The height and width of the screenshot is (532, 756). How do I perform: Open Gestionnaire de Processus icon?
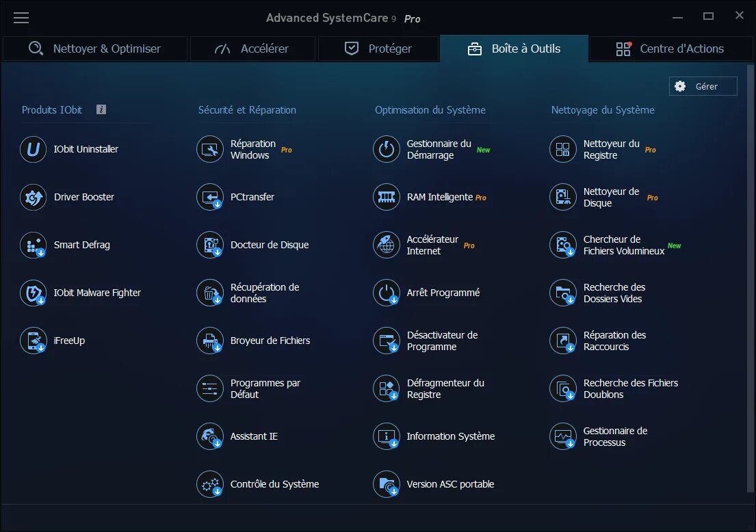(562, 436)
